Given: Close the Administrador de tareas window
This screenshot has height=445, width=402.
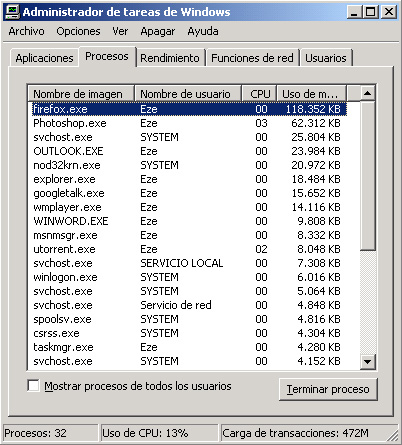Looking at the screenshot, I should 388,12.
